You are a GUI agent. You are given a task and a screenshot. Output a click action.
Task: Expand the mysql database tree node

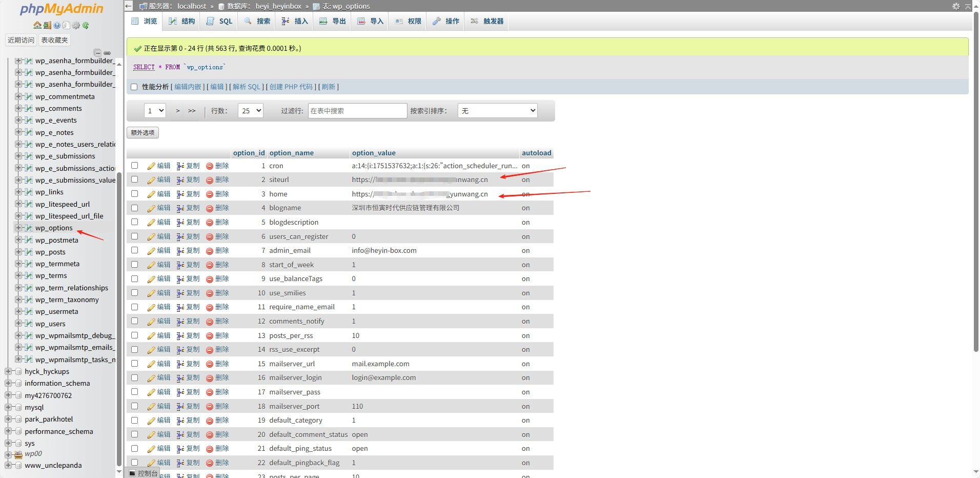coord(8,408)
